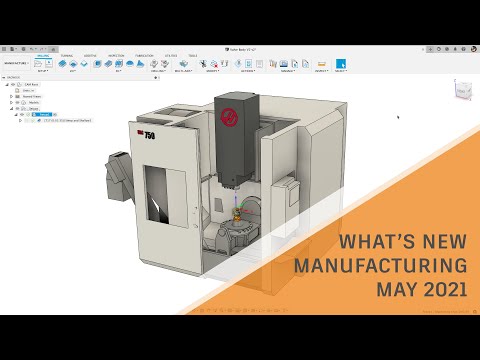The width and height of the screenshot is (480, 360).
Task: Select the 3D Contour cone icon
Action: click(140, 63)
